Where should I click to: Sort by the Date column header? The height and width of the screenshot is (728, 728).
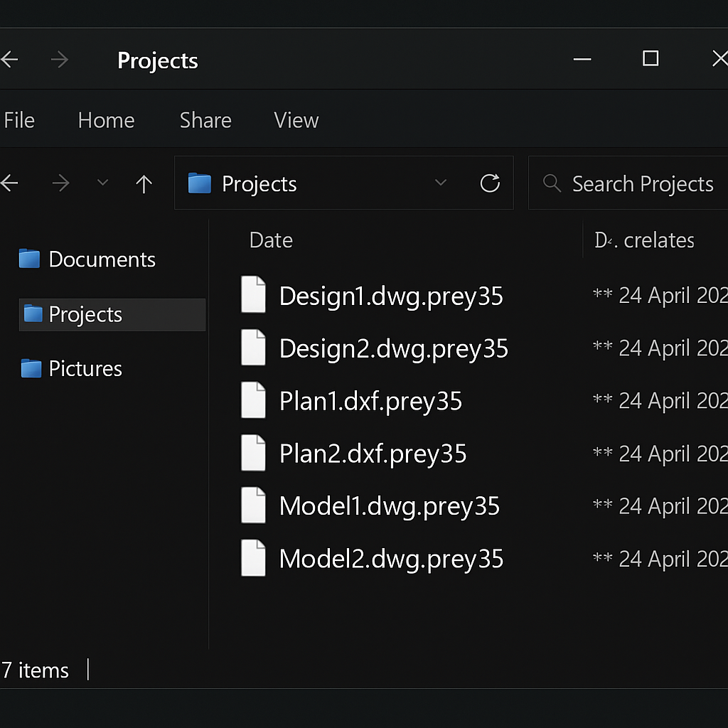coord(271,240)
